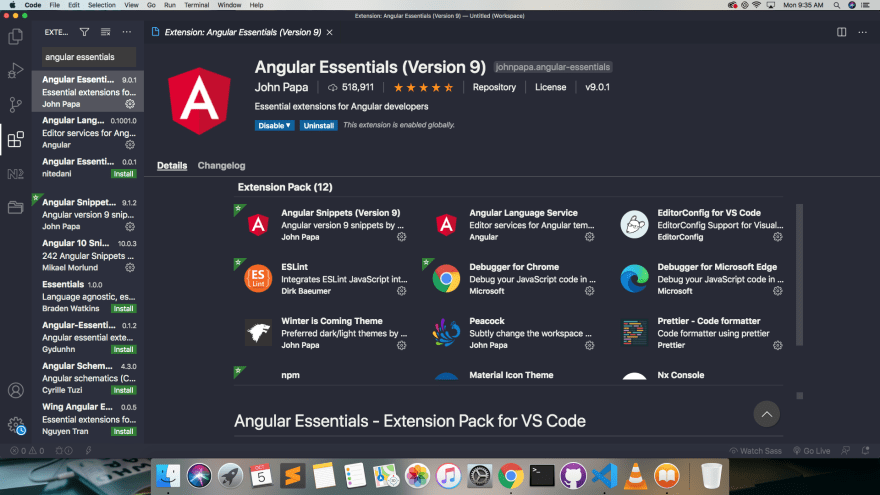Viewport: 880px width, 495px height.
Task: Open VLC from the Dock
Action: pyautogui.click(x=635, y=476)
